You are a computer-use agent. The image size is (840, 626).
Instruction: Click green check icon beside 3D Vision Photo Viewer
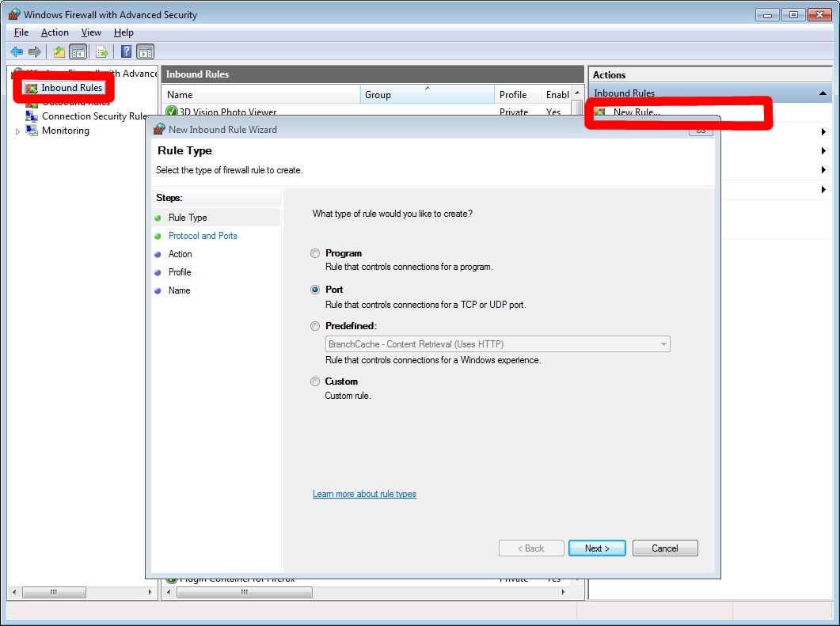click(x=172, y=112)
